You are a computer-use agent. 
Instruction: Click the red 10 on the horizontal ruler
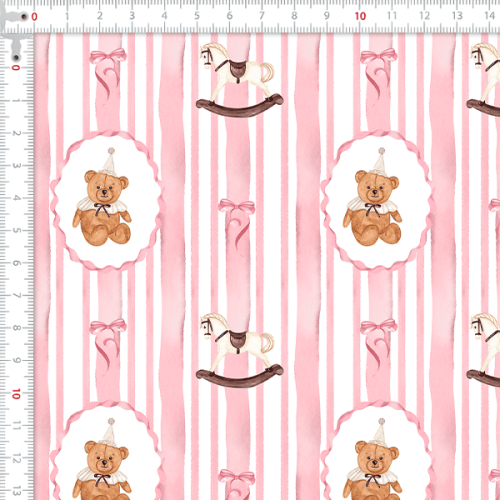(x=360, y=16)
